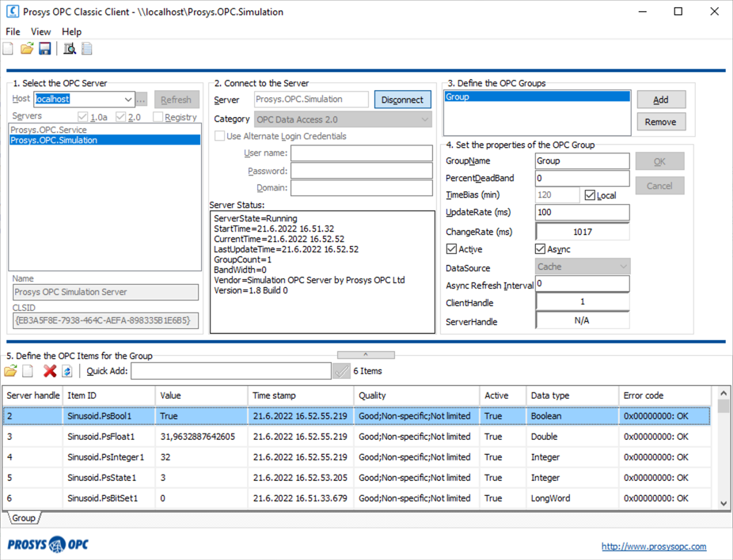This screenshot has height=560, width=733.
Task: Sort by the Time stamp column header
Action: pyautogui.click(x=301, y=395)
